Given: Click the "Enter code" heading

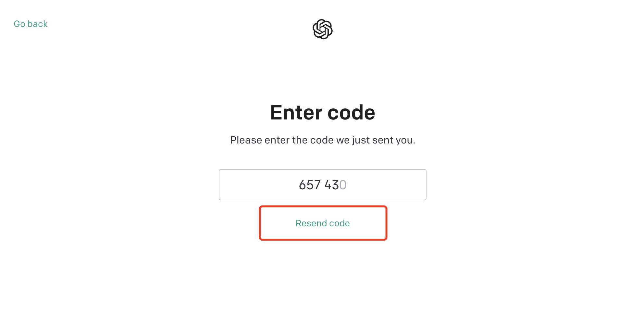Looking at the screenshot, I should 322,112.
